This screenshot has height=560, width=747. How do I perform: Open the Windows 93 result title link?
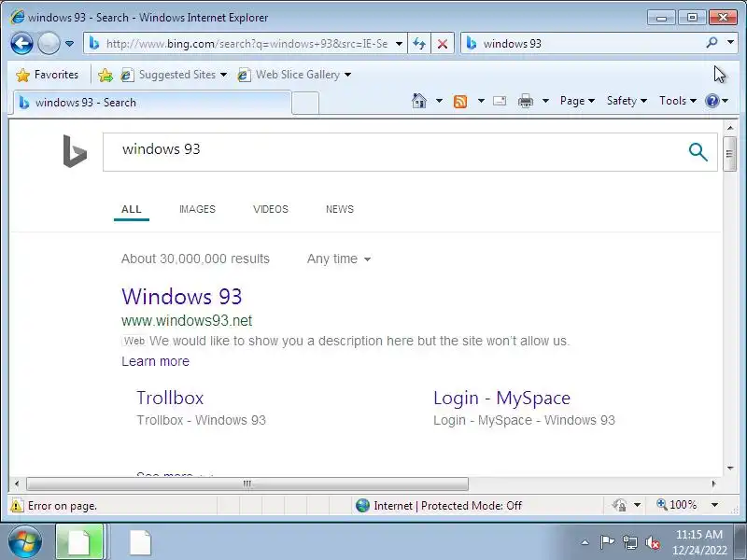point(182,297)
